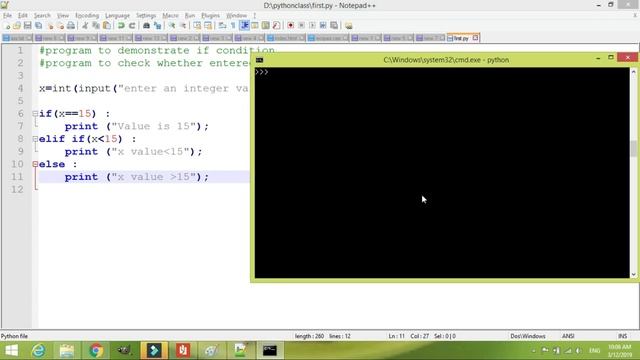Open Internet Explorer from taskbar
This screenshot has height=360, width=640.
(x=39, y=350)
